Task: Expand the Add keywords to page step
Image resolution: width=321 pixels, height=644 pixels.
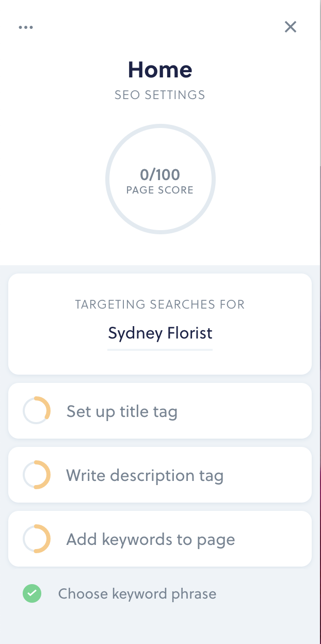Action: pyautogui.click(x=160, y=539)
